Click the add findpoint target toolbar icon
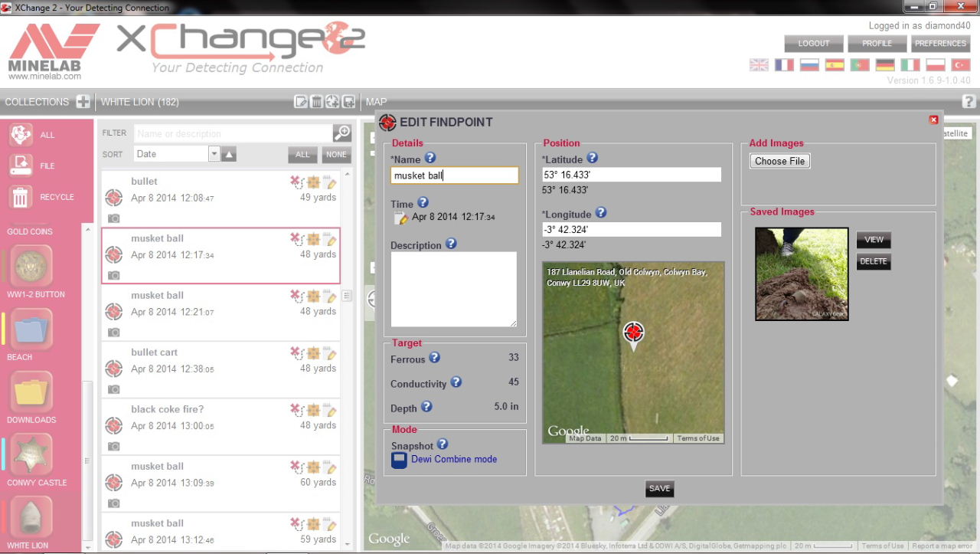Screen dimensions: 980x554 point(332,102)
